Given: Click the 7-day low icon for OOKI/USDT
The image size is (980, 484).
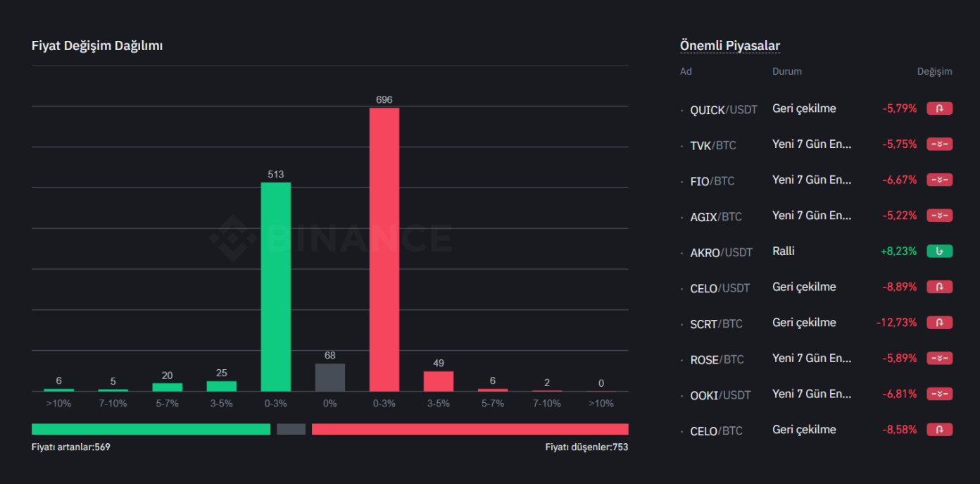Looking at the screenshot, I should click(x=939, y=394).
